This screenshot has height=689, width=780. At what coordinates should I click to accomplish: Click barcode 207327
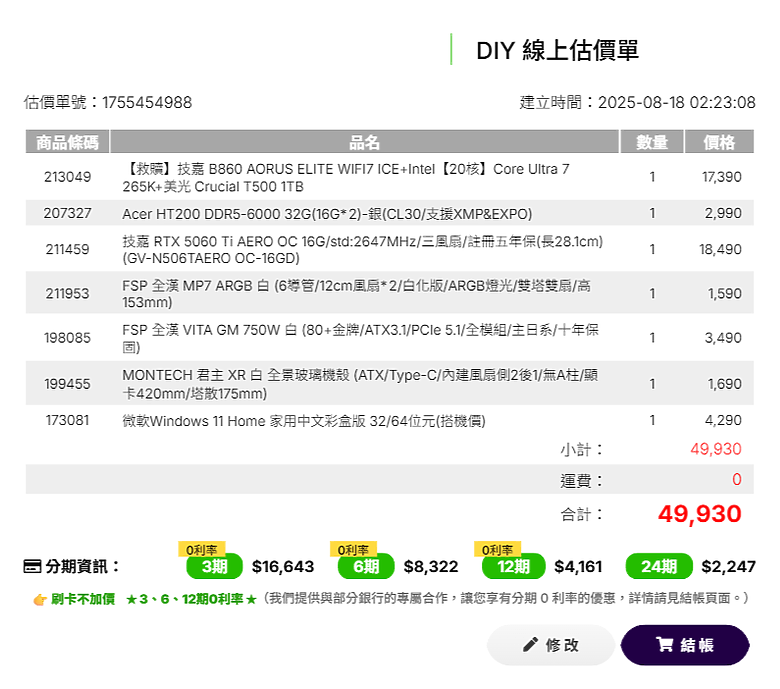[68, 213]
